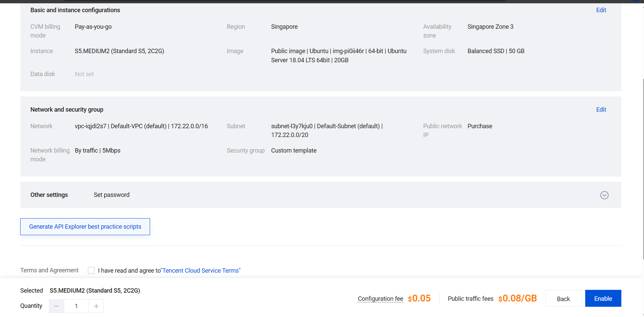
Task: Decrease the quantity with the minus button
Action: pyautogui.click(x=56, y=306)
